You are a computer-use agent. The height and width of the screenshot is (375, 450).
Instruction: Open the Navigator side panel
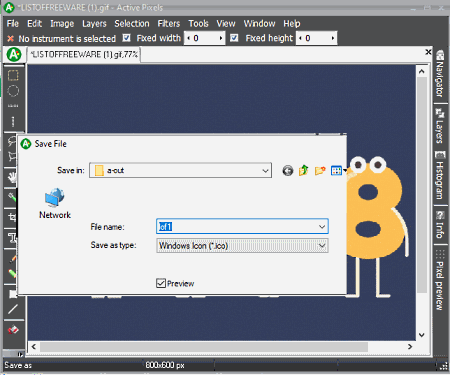pyautogui.click(x=440, y=73)
